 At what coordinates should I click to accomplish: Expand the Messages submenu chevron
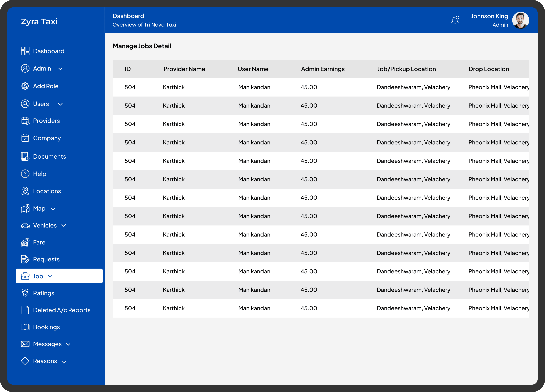[x=68, y=344]
